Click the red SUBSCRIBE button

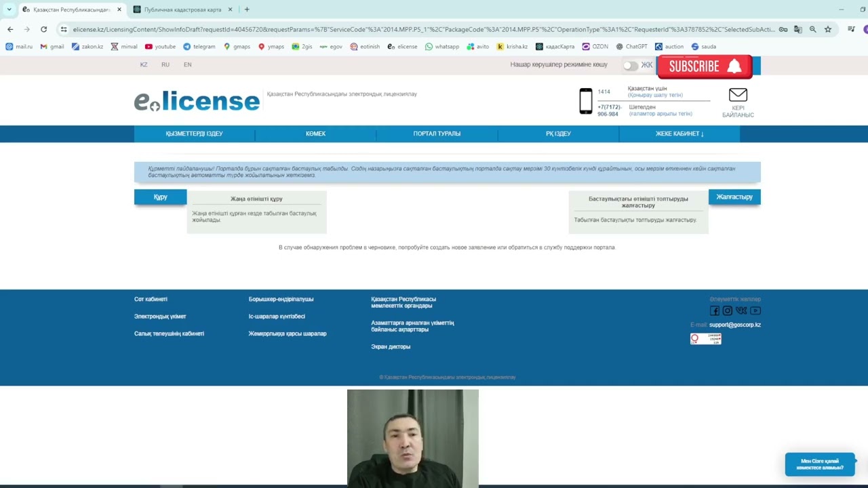[x=705, y=66]
